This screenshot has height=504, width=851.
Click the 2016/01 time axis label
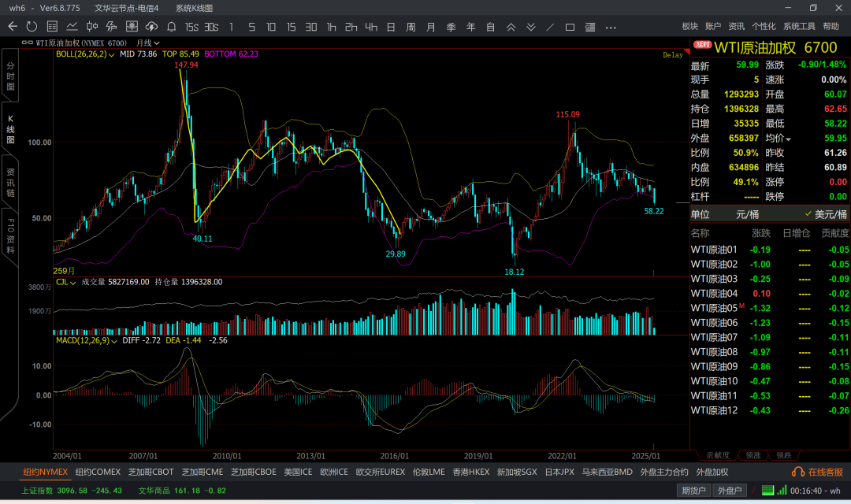pyautogui.click(x=395, y=456)
